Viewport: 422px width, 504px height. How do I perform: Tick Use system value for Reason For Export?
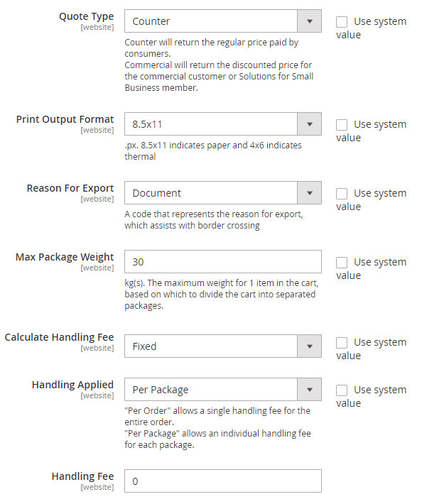tap(342, 194)
